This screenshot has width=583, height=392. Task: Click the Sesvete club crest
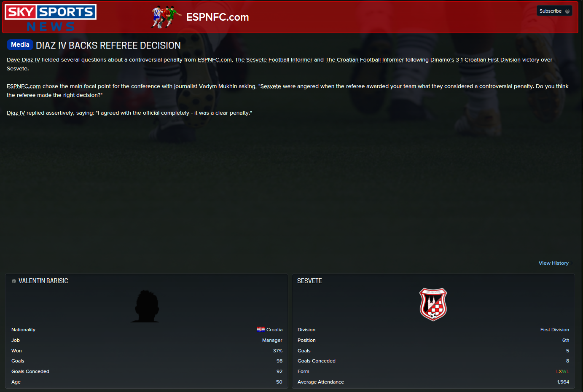(x=433, y=304)
